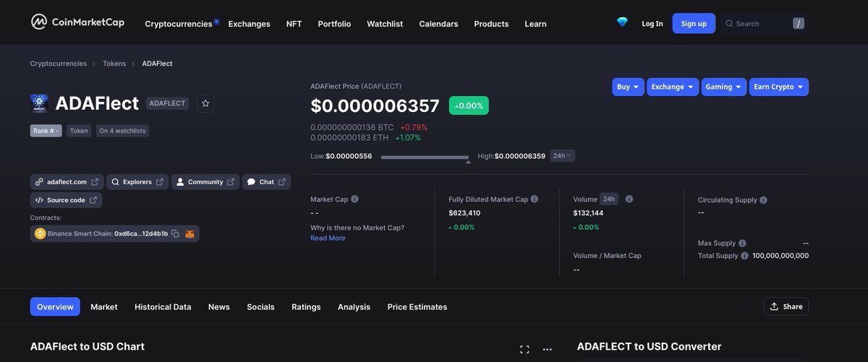Add the contract to MetaMask via the fox icon
868x362 pixels.
190,233
